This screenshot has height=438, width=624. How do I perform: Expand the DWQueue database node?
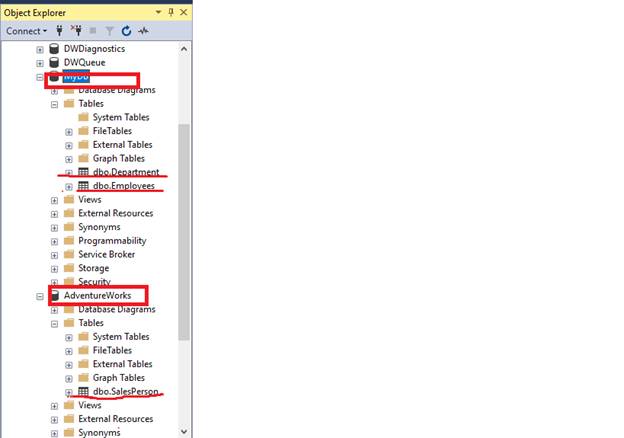pyautogui.click(x=40, y=63)
